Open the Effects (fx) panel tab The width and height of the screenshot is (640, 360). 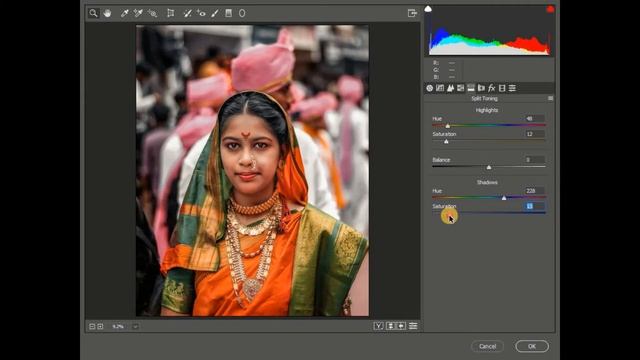491,88
